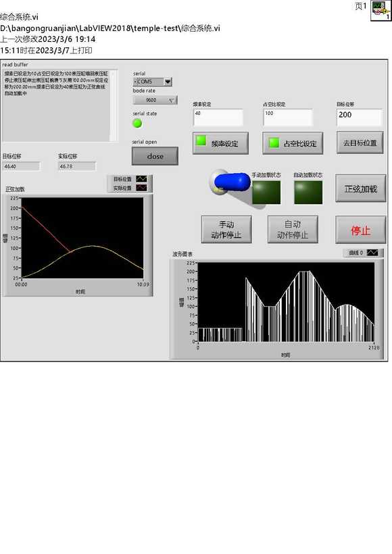Click the 自动动作停止 button

(293, 229)
